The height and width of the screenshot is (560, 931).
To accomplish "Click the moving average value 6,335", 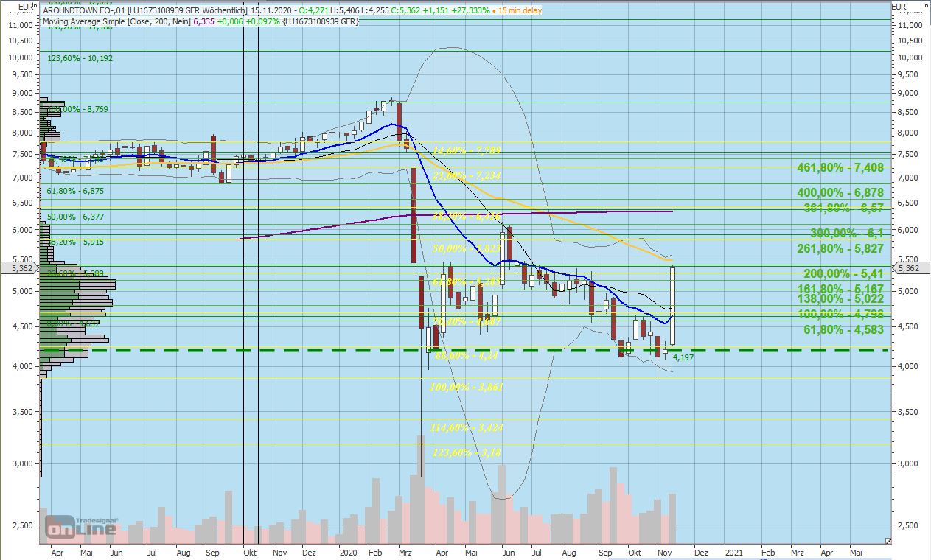I will [205, 22].
